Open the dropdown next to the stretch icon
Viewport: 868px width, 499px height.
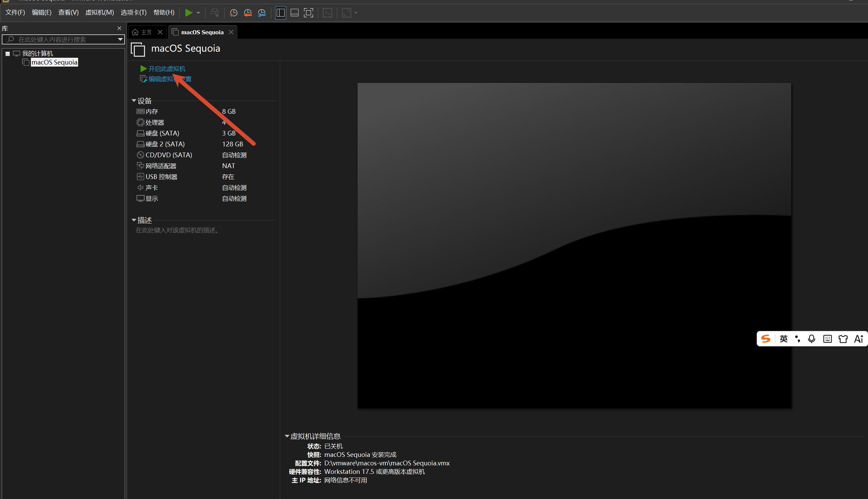(356, 13)
